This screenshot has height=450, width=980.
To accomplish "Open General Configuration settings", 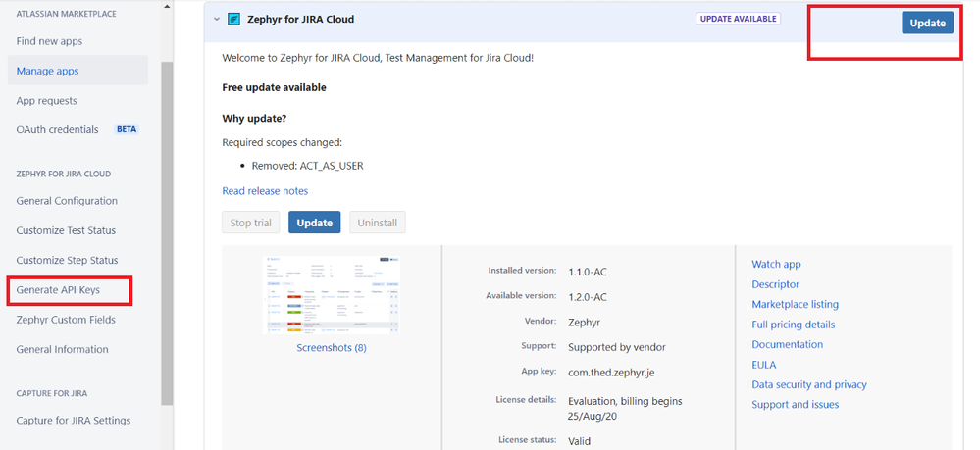I will point(67,201).
